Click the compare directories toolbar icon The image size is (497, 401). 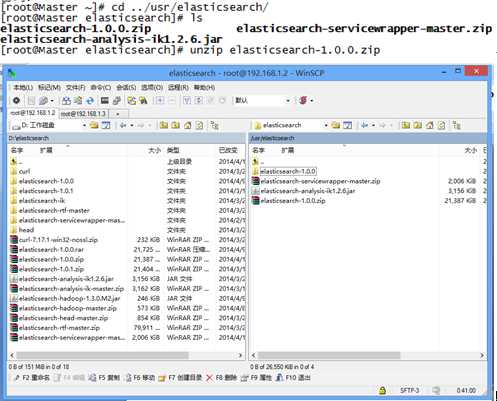click(67, 100)
